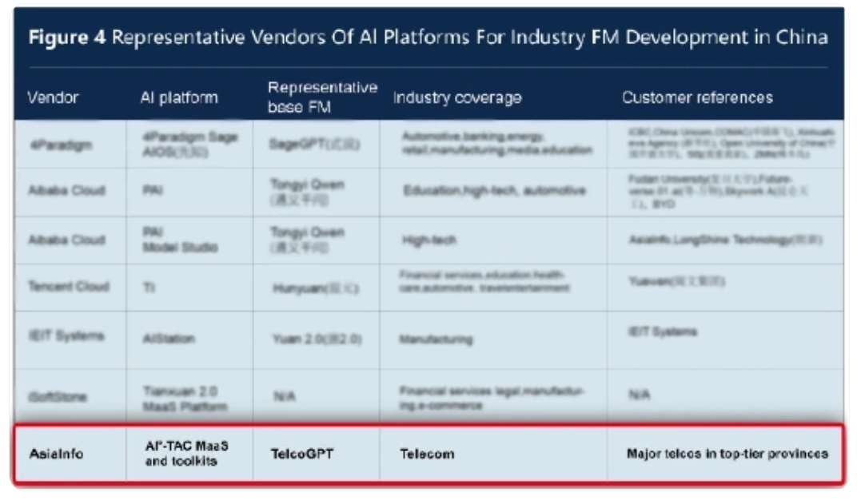Click the Vendor column header
The width and height of the screenshot is (857, 504).
(x=53, y=97)
